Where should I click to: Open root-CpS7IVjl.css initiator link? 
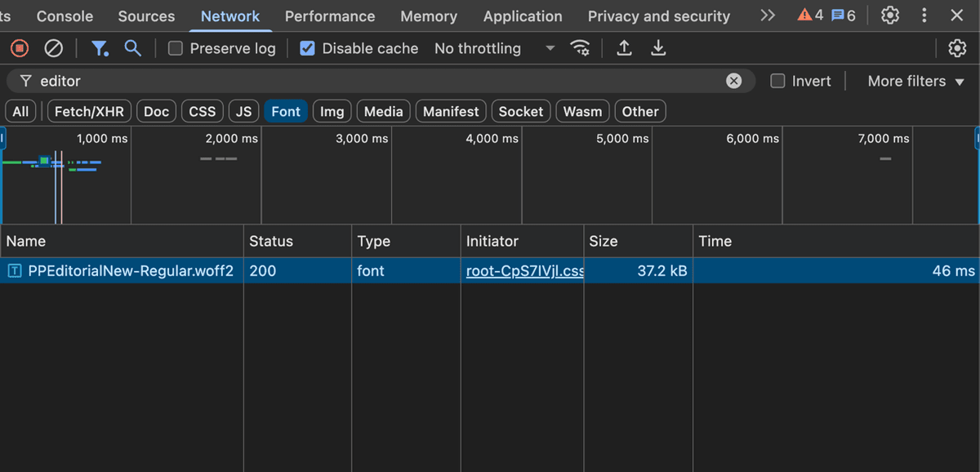pyautogui.click(x=525, y=270)
